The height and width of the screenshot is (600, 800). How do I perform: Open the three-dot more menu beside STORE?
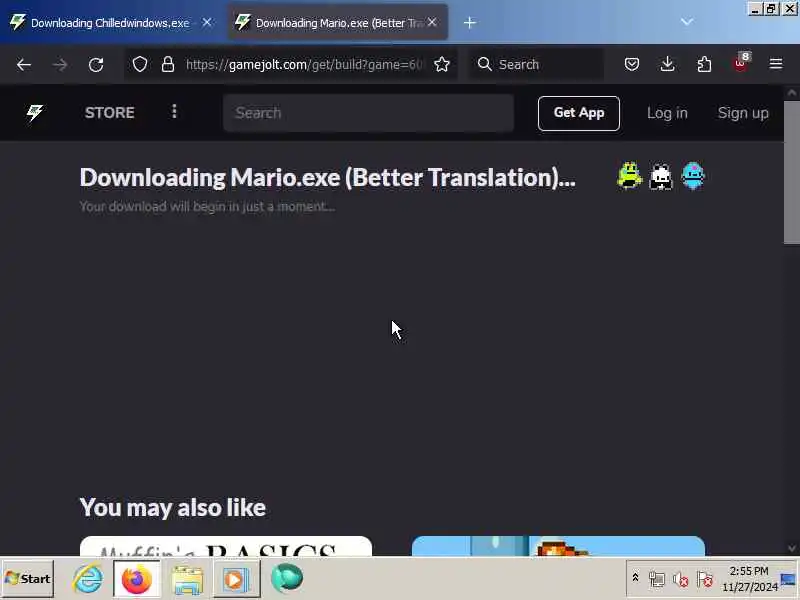click(x=174, y=112)
